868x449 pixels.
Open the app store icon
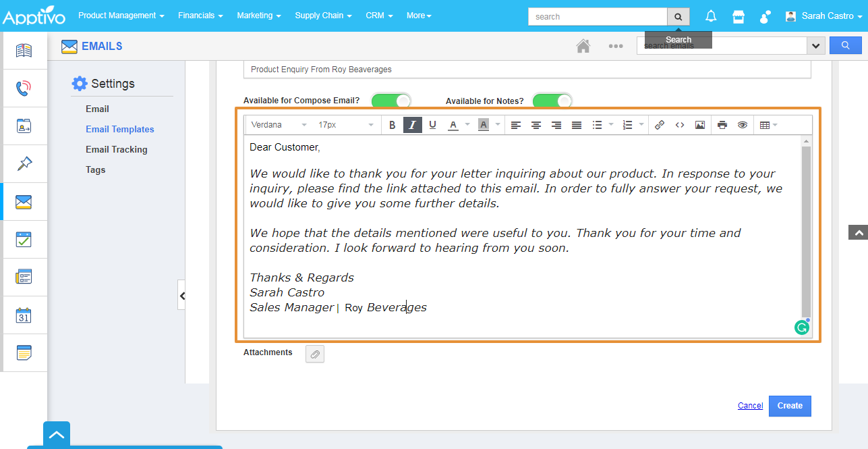(739, 16)
